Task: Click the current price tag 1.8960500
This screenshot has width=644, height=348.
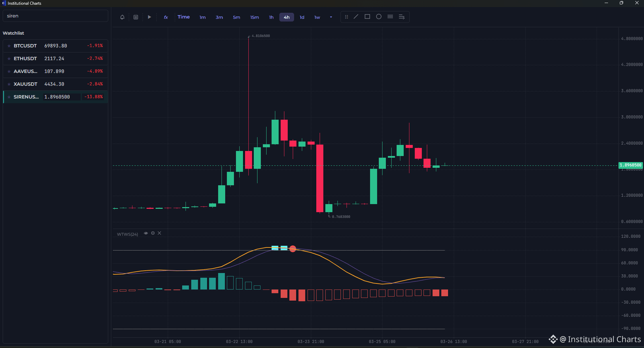Action: click(x=631, y=165)
